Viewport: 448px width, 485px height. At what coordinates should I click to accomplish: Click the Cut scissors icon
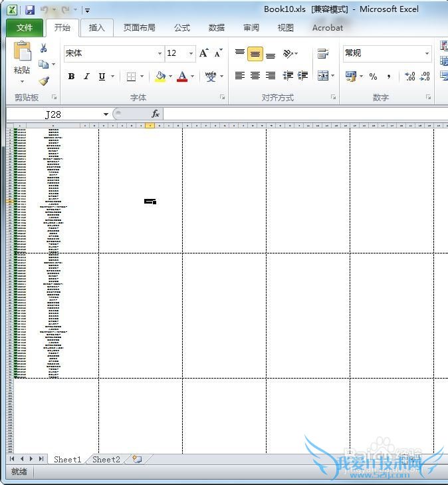pos(44,48)
